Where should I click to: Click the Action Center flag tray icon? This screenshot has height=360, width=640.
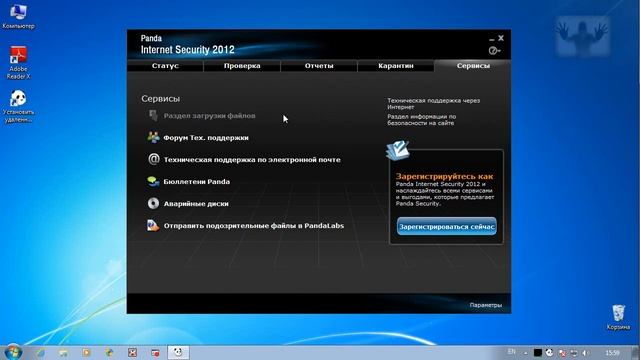pos(562,353)
